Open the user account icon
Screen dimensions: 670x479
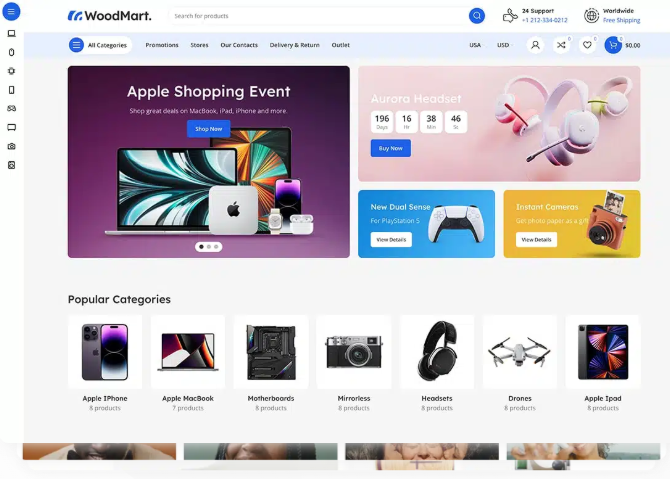pyautogui.click(x=535, y=45)
